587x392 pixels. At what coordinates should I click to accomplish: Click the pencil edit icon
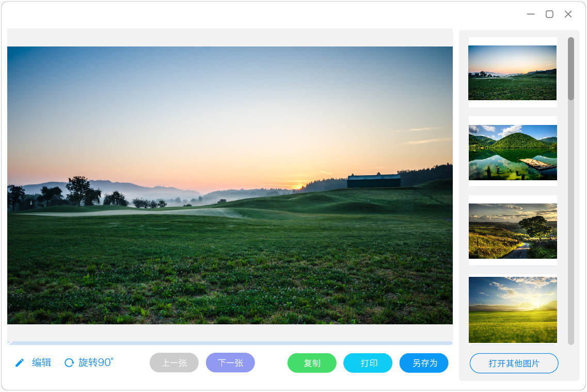tap(20, 363)
